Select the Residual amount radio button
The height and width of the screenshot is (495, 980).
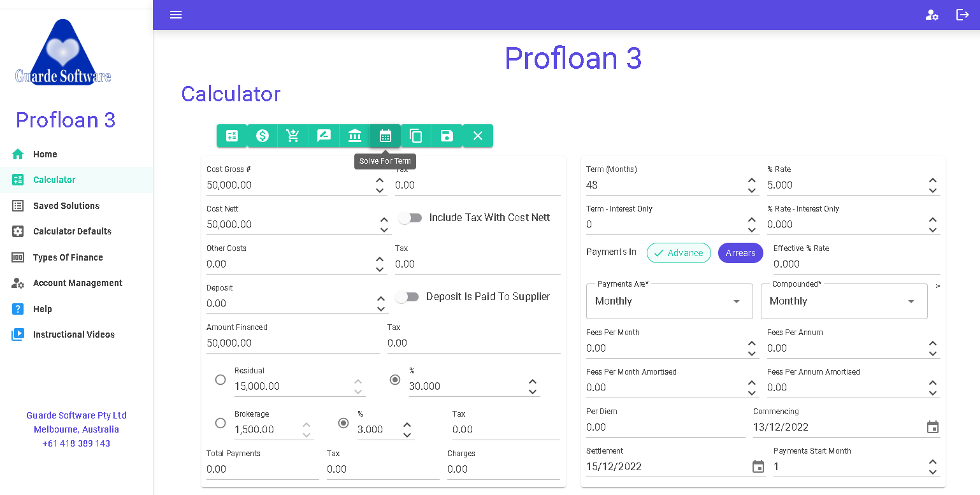click(220, 380)
